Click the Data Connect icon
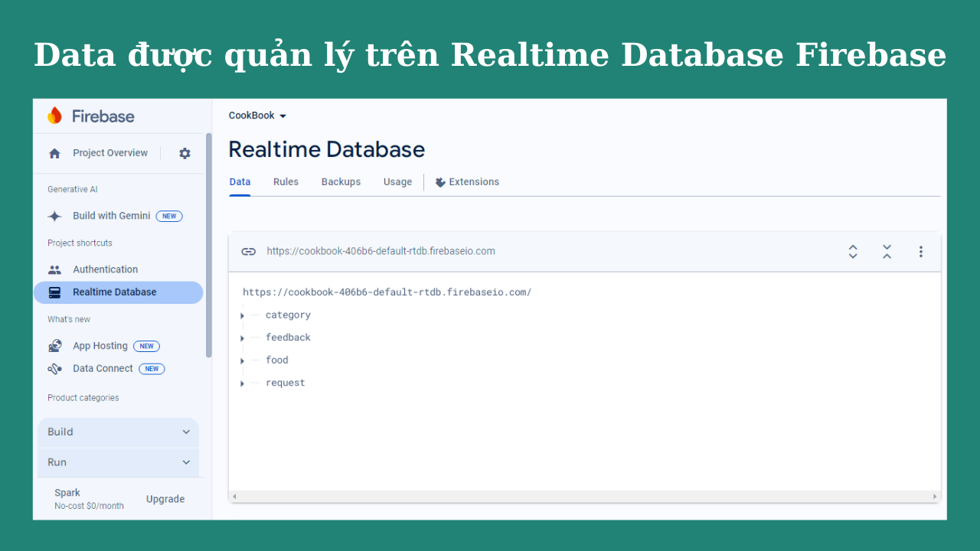 click(x=54, y=369)
